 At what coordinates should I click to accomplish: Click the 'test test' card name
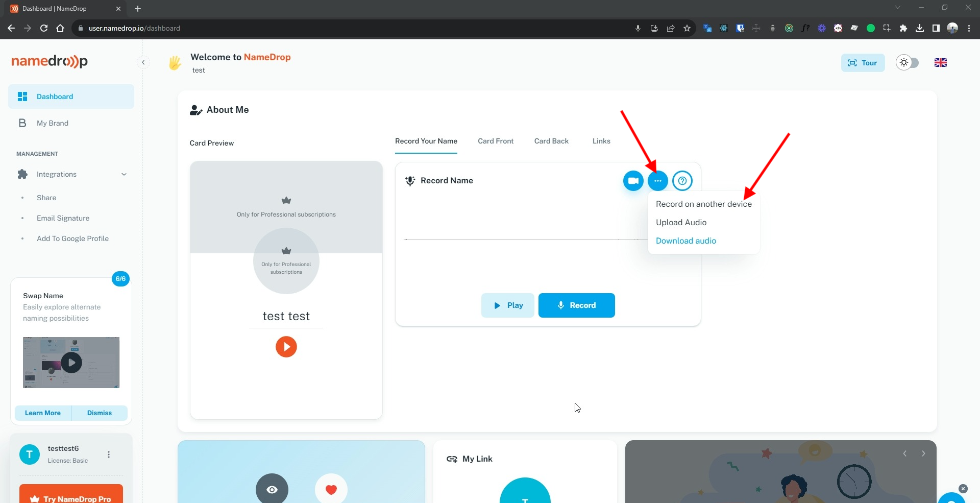(286, 316)
